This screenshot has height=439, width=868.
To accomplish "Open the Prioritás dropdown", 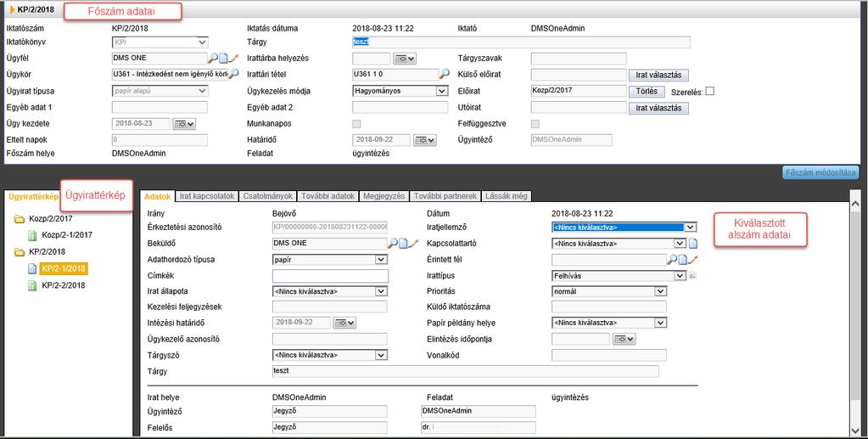I will point(609,291).
